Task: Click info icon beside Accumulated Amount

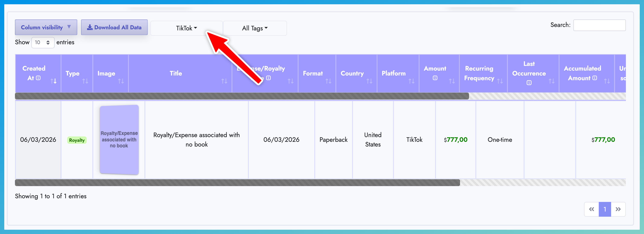Action: 595,78
